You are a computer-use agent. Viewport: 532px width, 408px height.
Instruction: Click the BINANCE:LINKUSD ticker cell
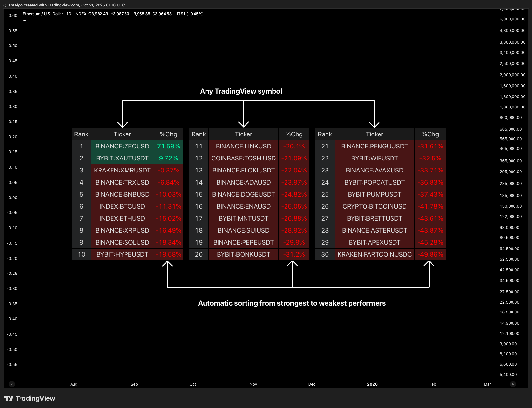(244, 146)
